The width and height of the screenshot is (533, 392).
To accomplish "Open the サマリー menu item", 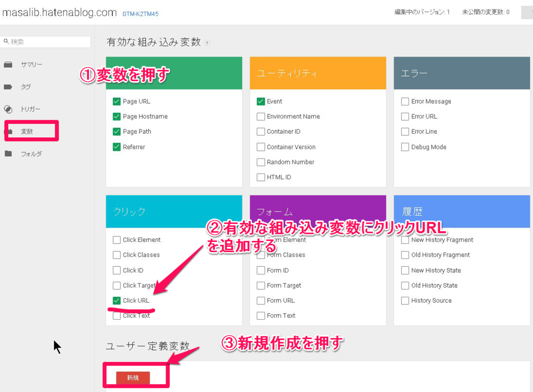I will 31,64.
